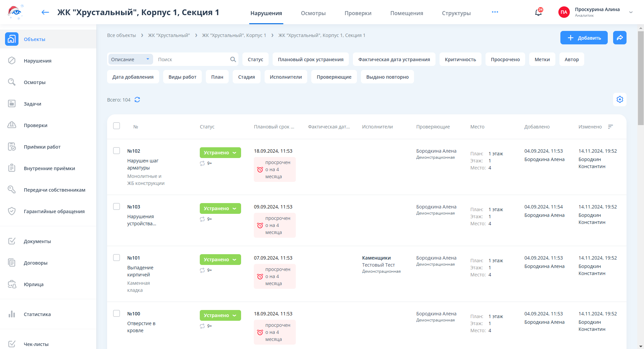Open the three-dots more tabs menu
The height and width of the screenshot is (349, 644).
(495, 12)
